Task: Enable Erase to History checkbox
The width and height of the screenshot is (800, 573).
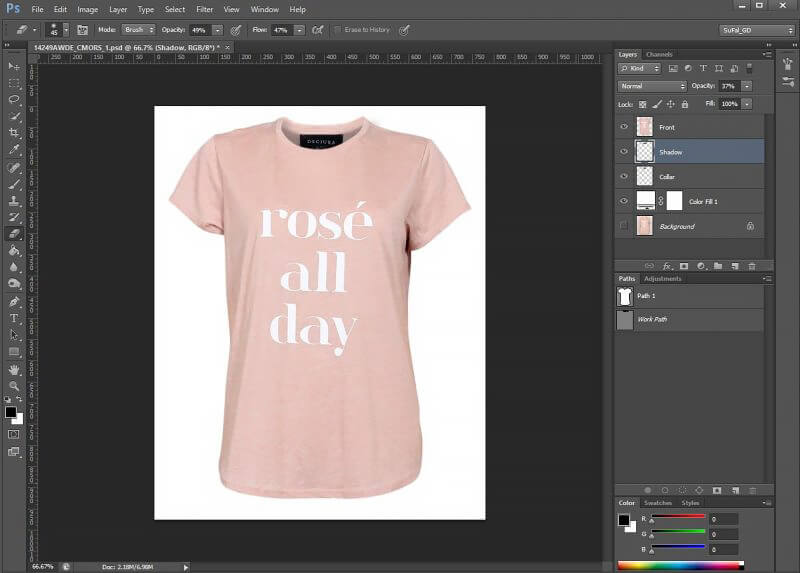Action: (x=337, y=30)
